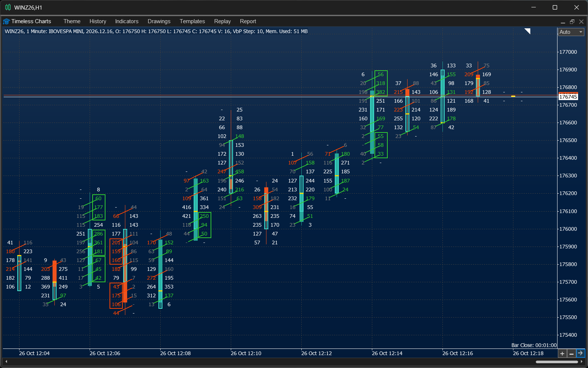Viewport: 588px width, 368px height.
Task: Click the 458 volume value
Action: pos(240,171)
